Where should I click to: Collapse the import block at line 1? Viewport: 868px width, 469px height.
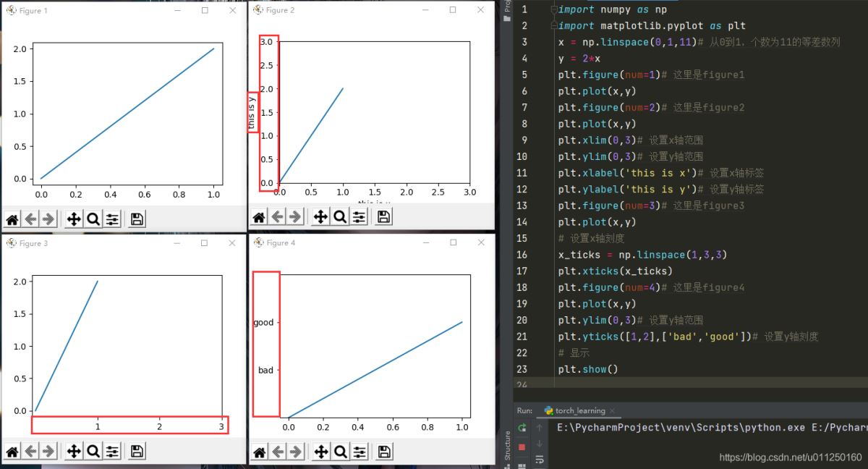tap(553, 9)
